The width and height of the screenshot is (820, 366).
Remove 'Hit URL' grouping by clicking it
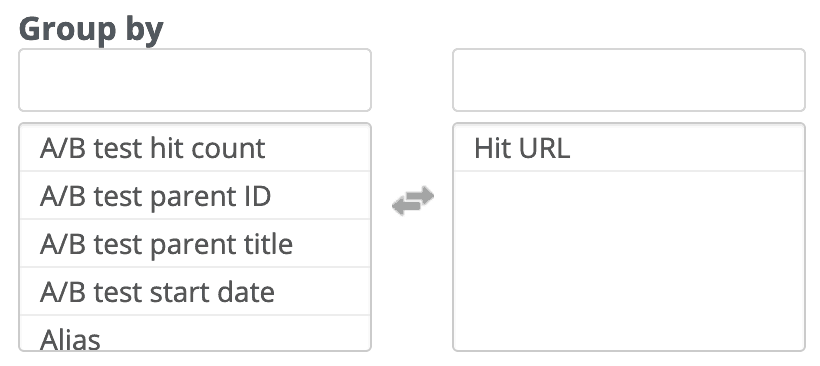click(629, 148)
